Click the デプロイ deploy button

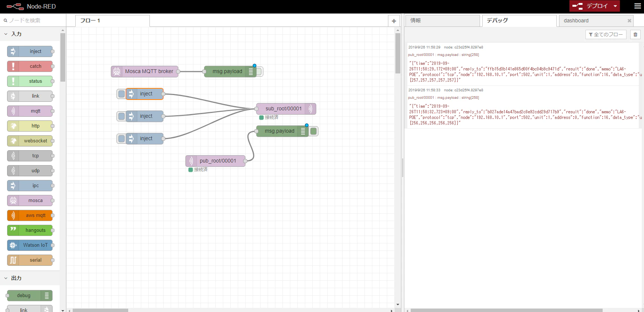[x=591, y=6]
